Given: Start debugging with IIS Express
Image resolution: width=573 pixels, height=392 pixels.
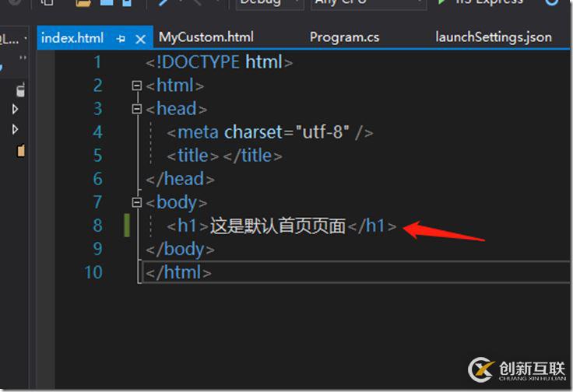Looking at the screenshot, I should 480,3.
